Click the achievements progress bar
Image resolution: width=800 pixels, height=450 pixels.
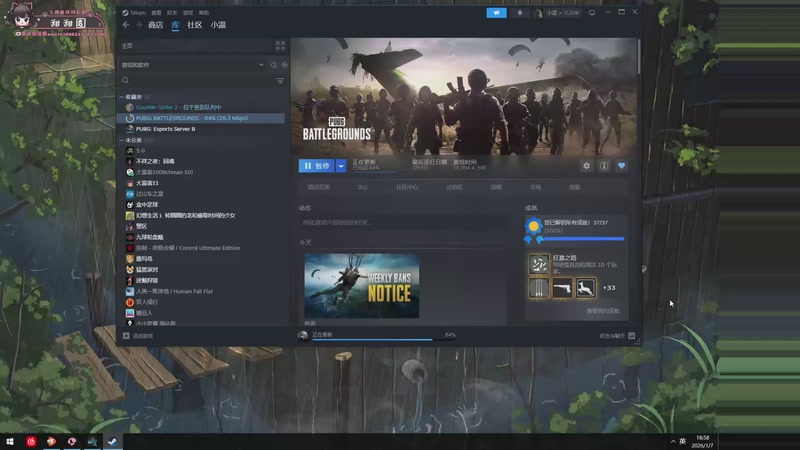[584, 238]
